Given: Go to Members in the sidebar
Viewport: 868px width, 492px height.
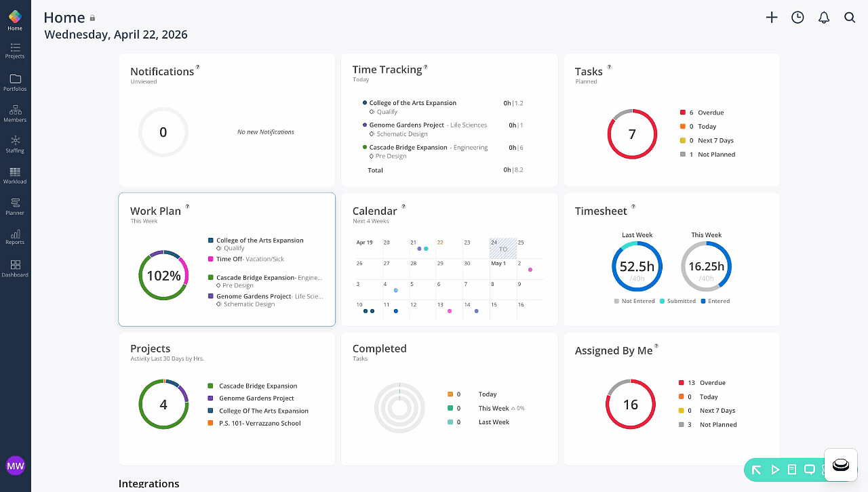Looking at the screenshot, I should click(15, 113).
